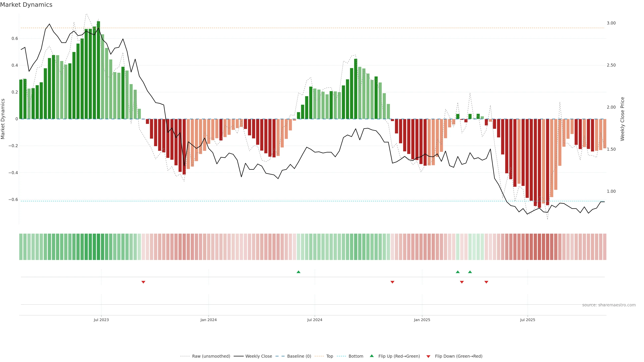Screen dimensions: 644x362
Task: Click the rightmost green Flip Up marker
Action: (x=470, y=272)
